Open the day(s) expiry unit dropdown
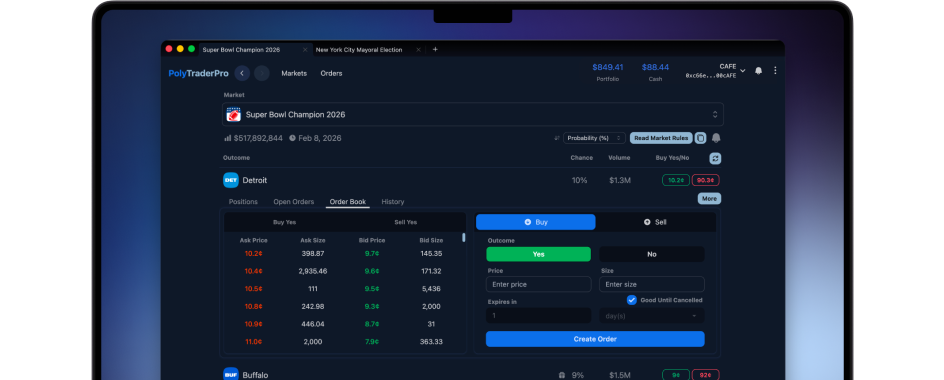The width and height of the screenshot is (944, 380). [652, 316]
